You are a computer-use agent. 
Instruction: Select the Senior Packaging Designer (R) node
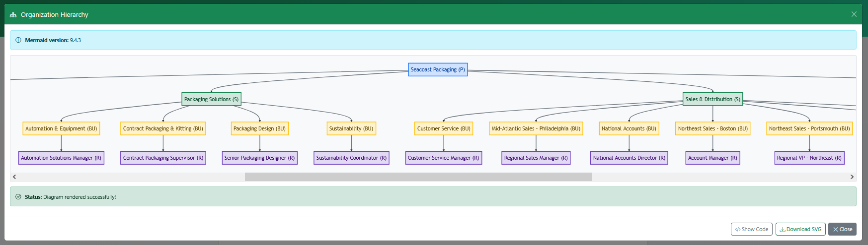point(259,158)
